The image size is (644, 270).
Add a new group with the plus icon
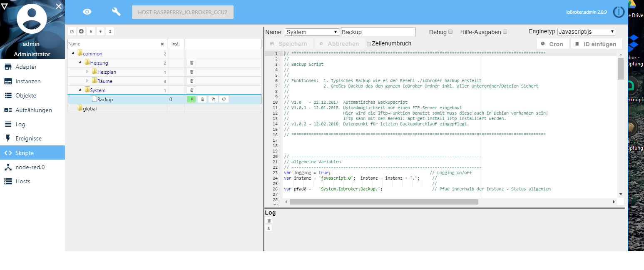[x=81, y=31]
